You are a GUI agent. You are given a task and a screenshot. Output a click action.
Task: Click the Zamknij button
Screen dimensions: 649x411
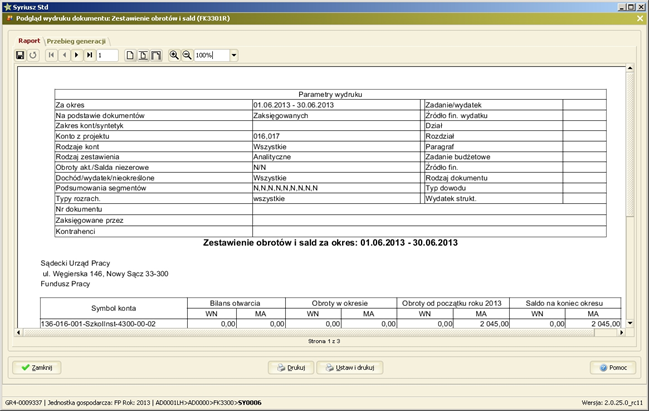[x=37, y=368]
